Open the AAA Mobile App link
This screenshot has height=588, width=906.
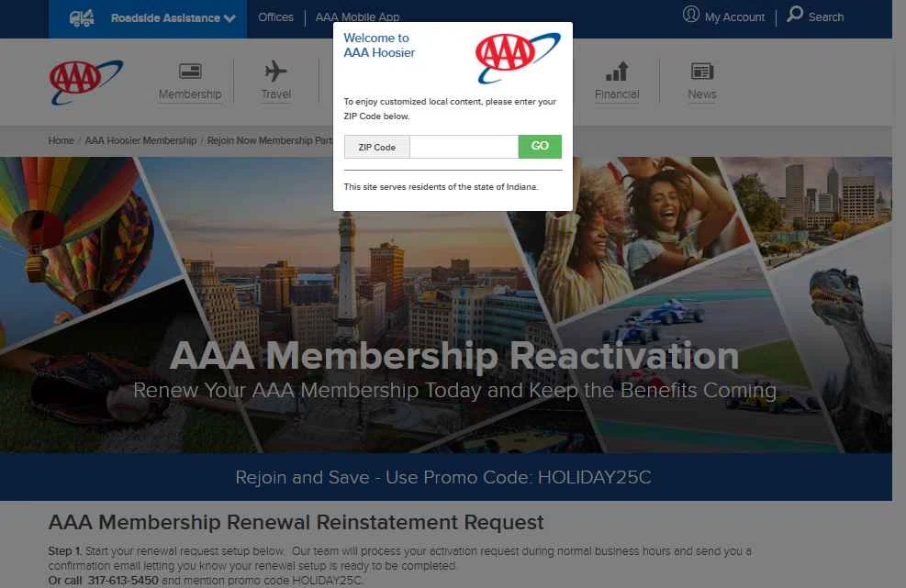click(x=357, y=17)
